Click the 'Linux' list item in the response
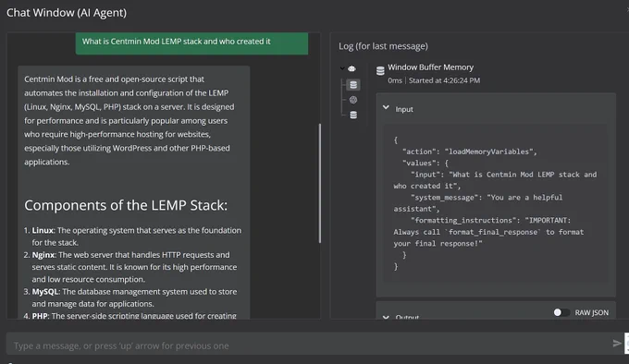The height and width of the screenshot is (364, 629). pyautogui.click(x=137, y=237)
